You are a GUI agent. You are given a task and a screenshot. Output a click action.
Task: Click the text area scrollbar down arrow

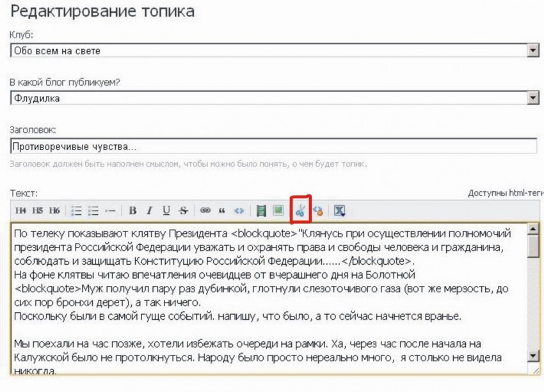[x=532, y=356]
